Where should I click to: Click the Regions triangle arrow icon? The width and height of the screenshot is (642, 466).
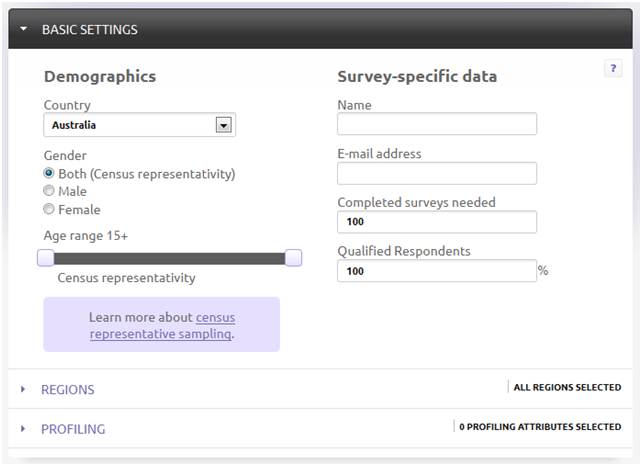pos(23,389)
